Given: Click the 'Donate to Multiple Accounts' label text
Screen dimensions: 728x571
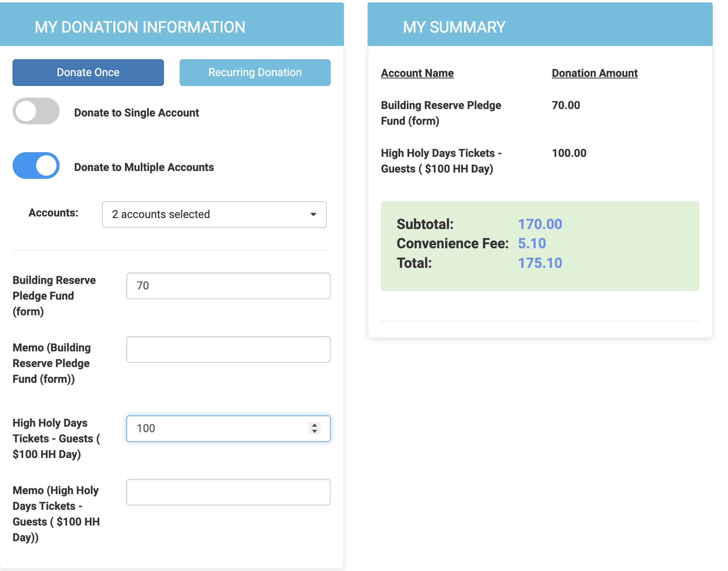Looking at the screenshot, I should [144, 167].
